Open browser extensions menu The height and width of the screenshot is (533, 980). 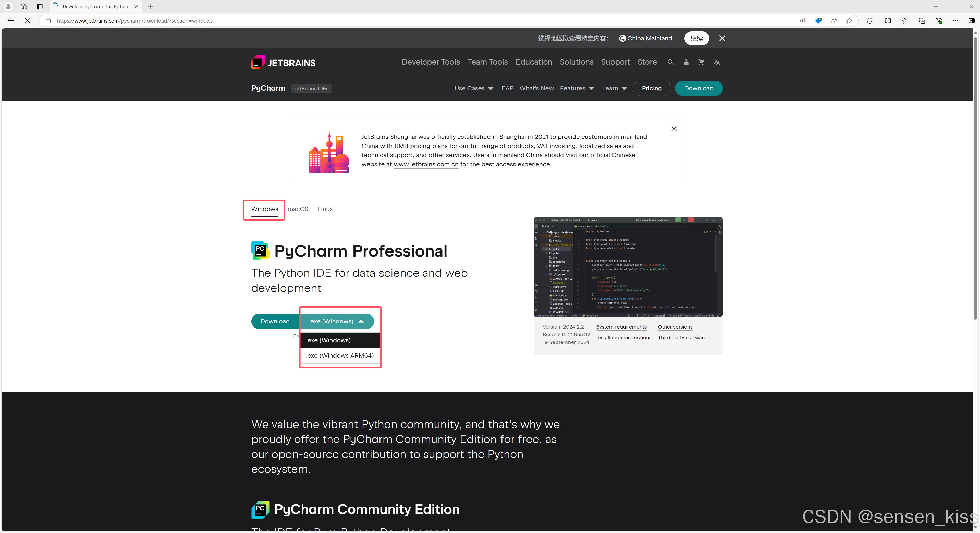tap(869, 20)
